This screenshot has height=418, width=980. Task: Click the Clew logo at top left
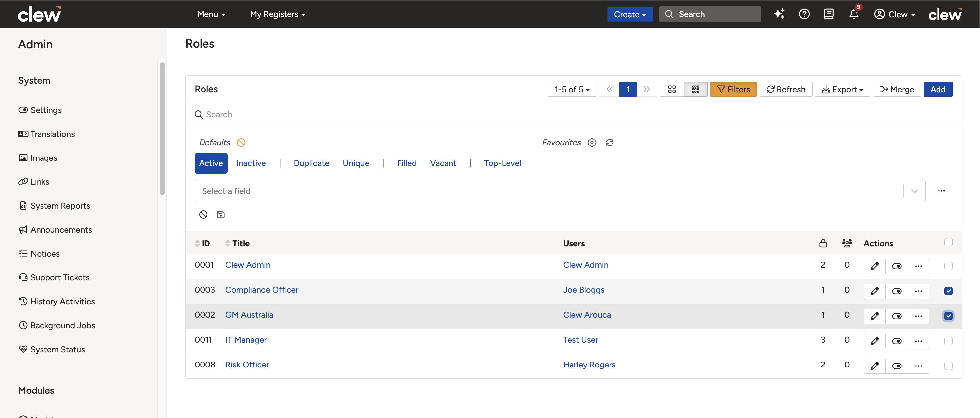tap(39, 14)
